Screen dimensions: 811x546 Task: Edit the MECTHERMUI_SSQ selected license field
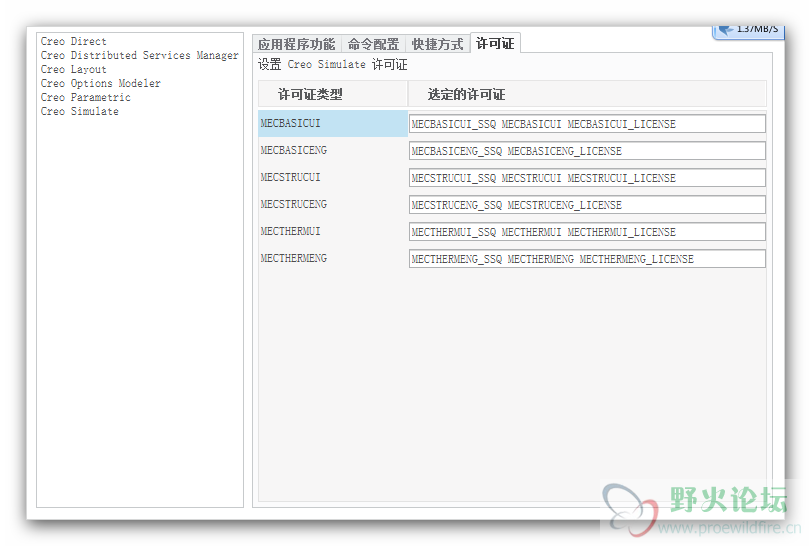[x=588, y=231]
